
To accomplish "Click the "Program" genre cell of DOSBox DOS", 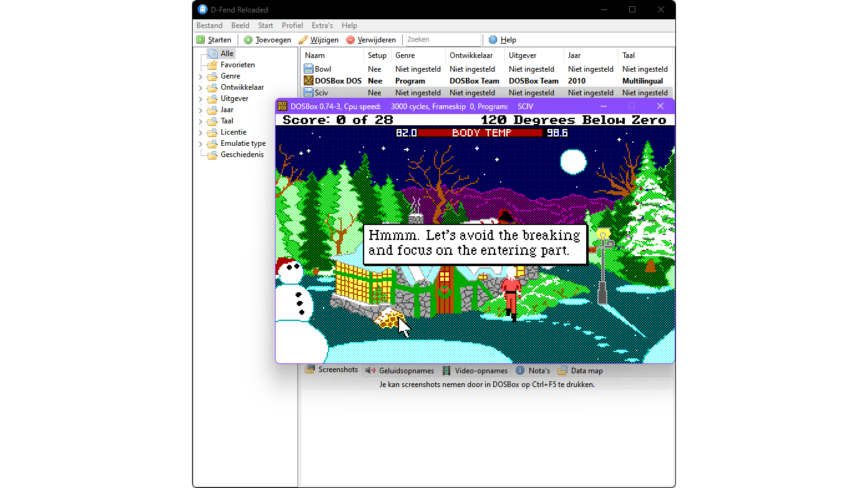I will (410, 81).
